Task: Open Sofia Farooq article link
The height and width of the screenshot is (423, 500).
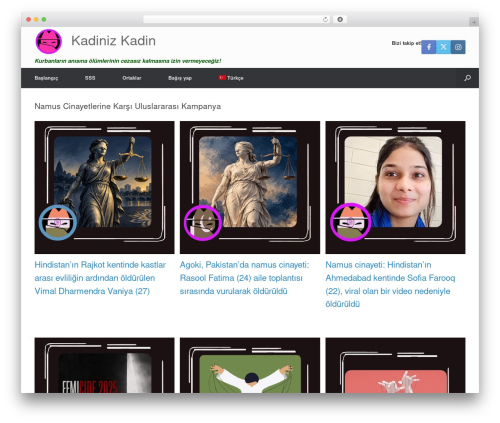Action: coord(390,284)
